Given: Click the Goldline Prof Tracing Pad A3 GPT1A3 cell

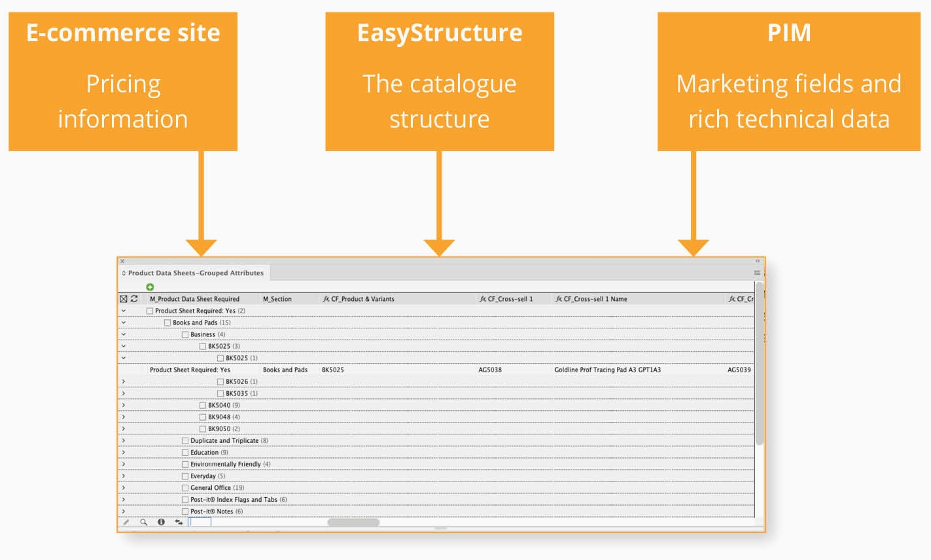Looking at the screenshot, I should 608,370.
